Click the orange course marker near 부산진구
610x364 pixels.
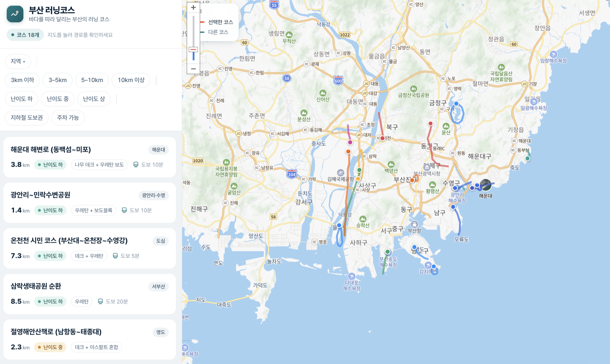tap(412, 180)
